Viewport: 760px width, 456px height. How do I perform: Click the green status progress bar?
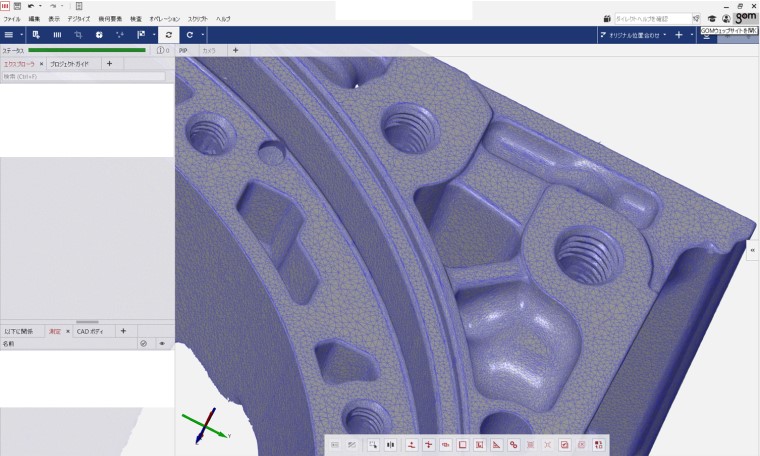pos(87,50)
